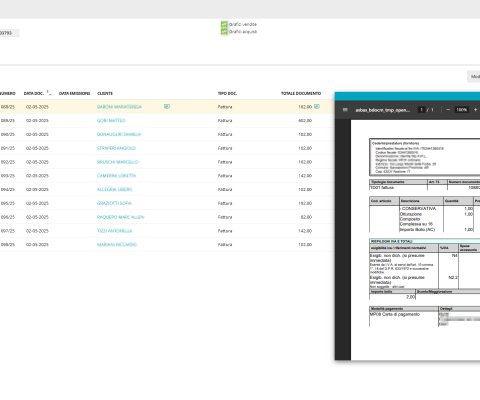480x400 pixels.
Task: Open the client link ending in ANGIOLO
Action: tap(116, 148)
